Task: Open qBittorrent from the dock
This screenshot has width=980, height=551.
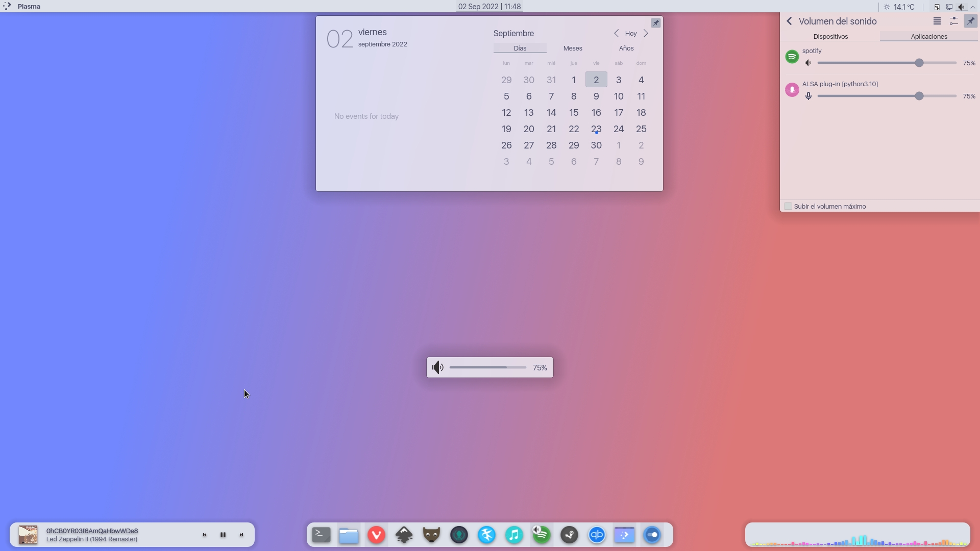Action: tap(597, 535)
